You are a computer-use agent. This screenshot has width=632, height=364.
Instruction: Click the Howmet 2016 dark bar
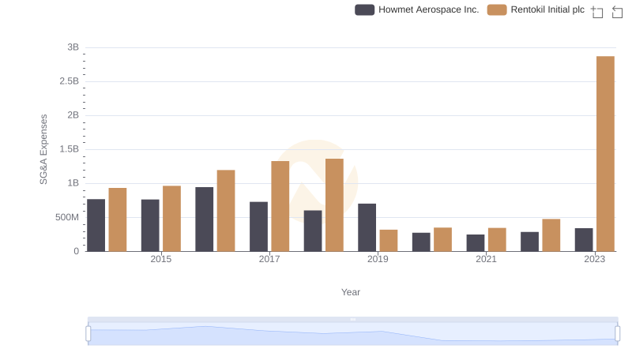click(x=205, y=219)
